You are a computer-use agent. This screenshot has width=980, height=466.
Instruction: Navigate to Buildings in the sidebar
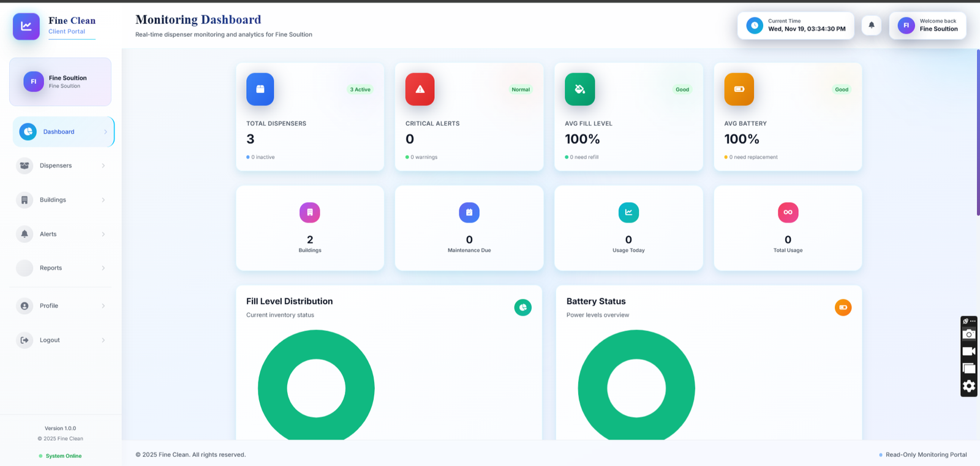(61, 200)
